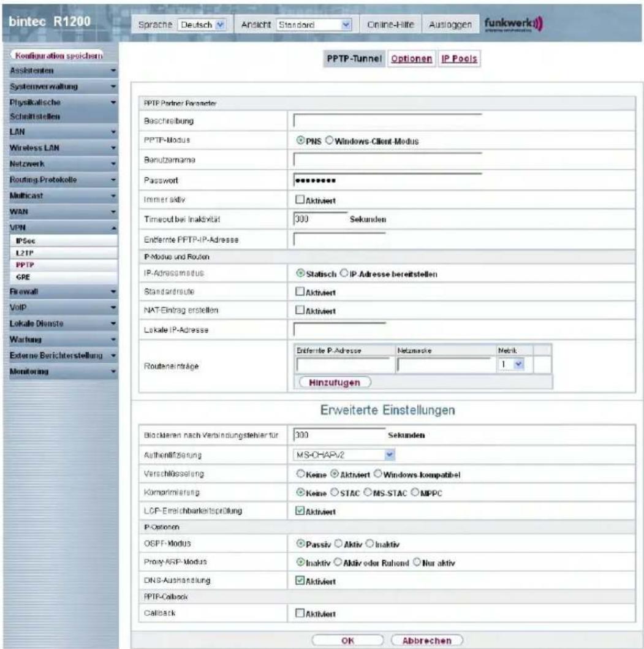Set Proxy-ARP-Modus to Nur aktiv

(417, 562)
